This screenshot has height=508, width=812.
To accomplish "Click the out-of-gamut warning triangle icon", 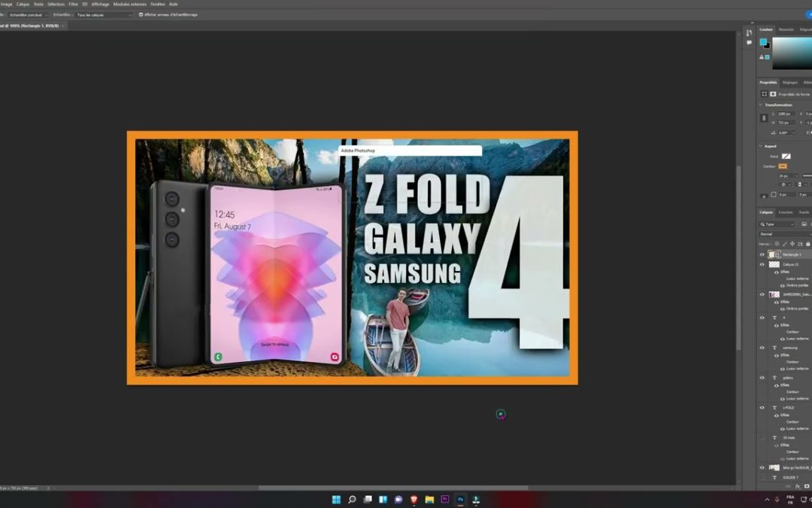I will tap(762, 57).
